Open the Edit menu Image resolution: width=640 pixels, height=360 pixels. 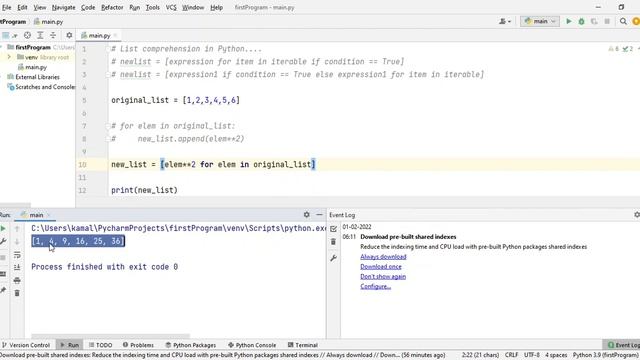click(x=22, y=7)
